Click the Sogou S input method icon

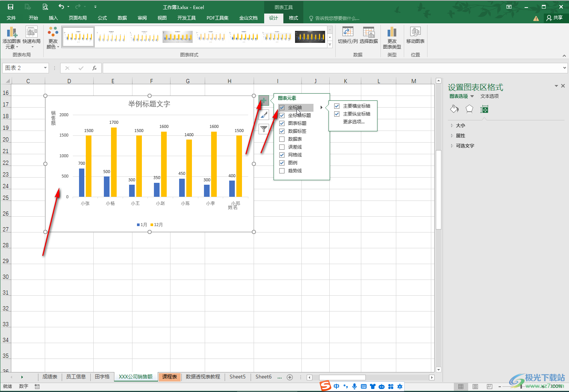coord(325,386)
